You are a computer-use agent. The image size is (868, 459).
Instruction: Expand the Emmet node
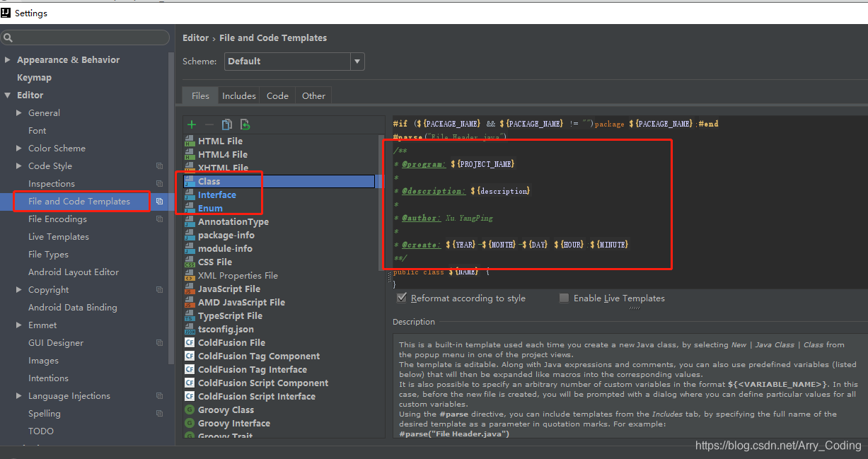(19, 325)
